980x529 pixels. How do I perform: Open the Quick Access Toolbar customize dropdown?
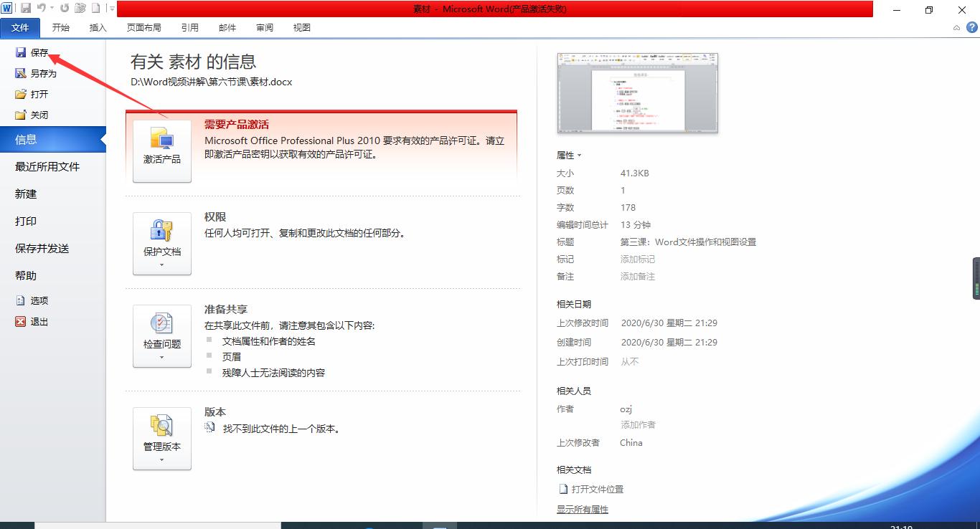(113, 8)
